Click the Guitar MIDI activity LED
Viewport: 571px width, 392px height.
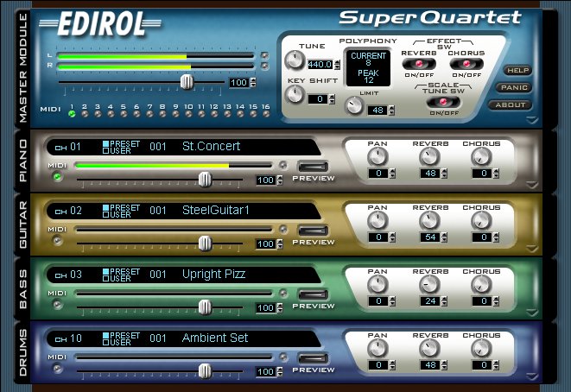pos(57,241)
